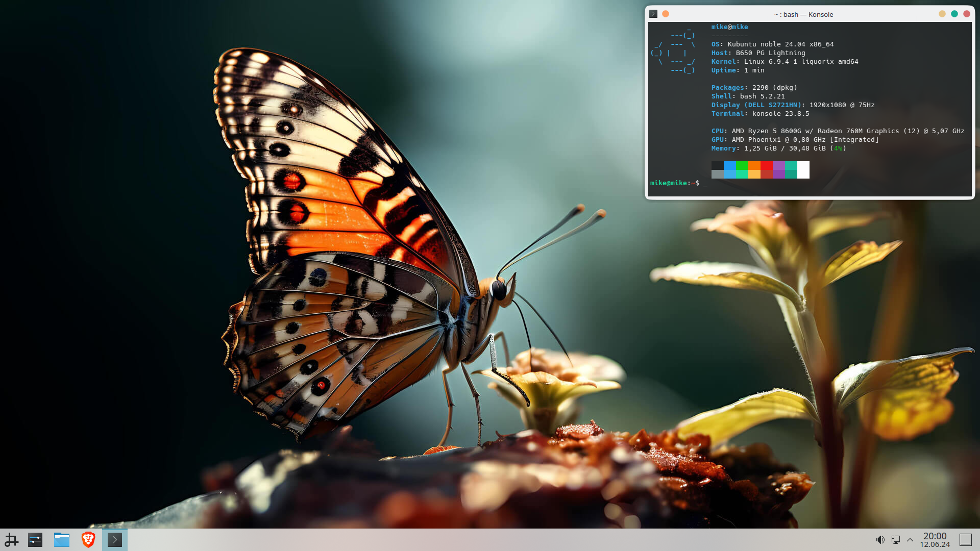Open the calendar by clicking the clock

[935, 539]
